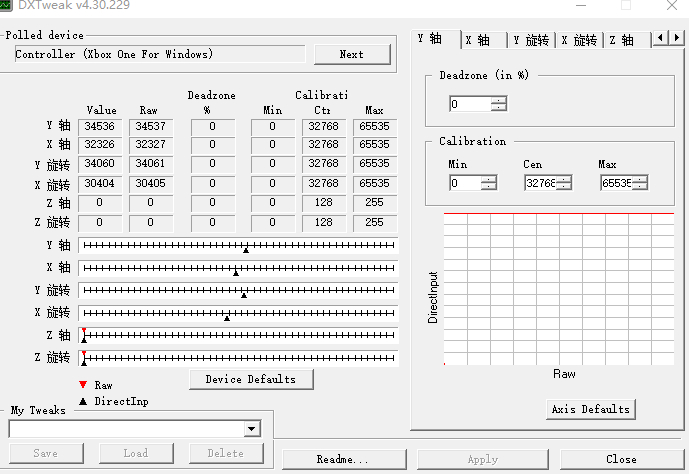689x474 pixels.
Task: Increase the Deadzone percentage spinner
Action: 499,101
